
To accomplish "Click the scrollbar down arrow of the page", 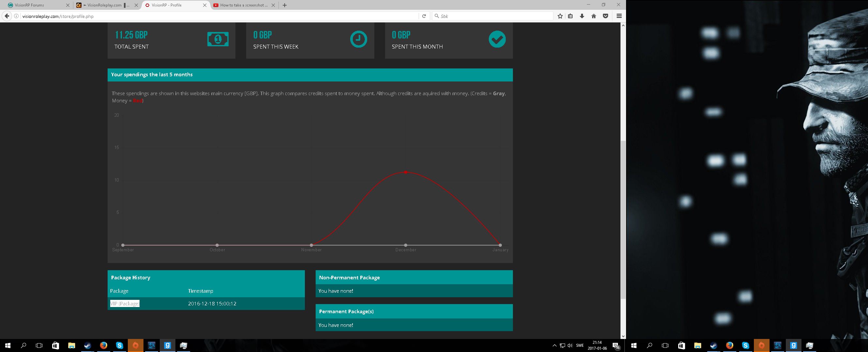I will (x=623, y=336).
